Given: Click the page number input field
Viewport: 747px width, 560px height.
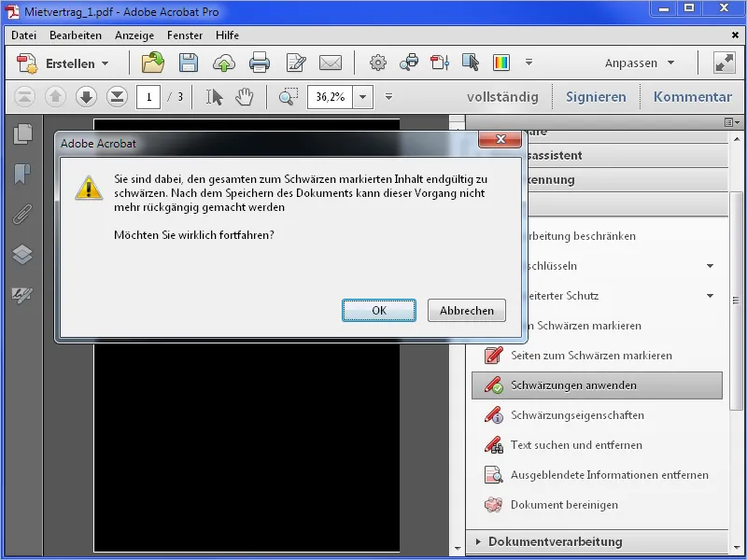Looking at the screenshot, I should [148, 97].
